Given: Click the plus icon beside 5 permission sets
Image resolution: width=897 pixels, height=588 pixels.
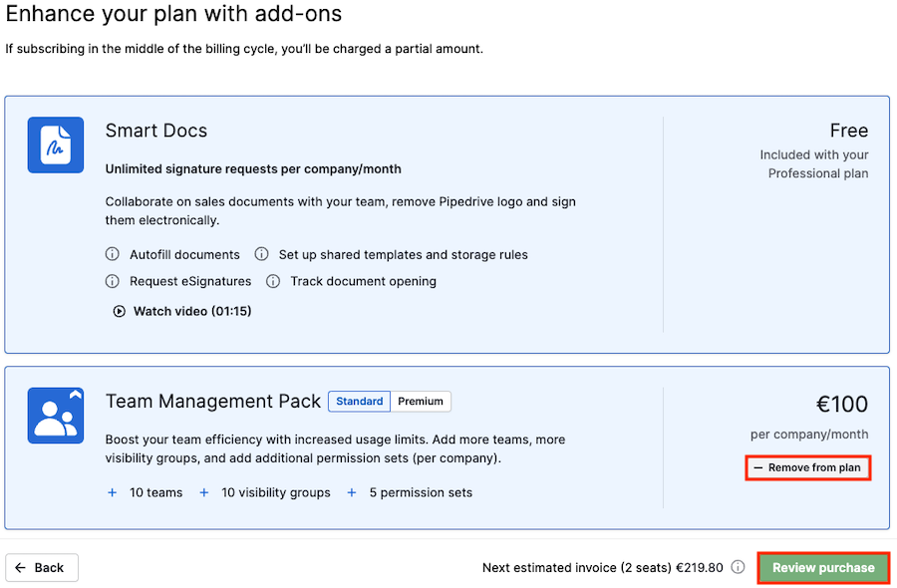Looking at the screenshot, I should click(352, 492).
